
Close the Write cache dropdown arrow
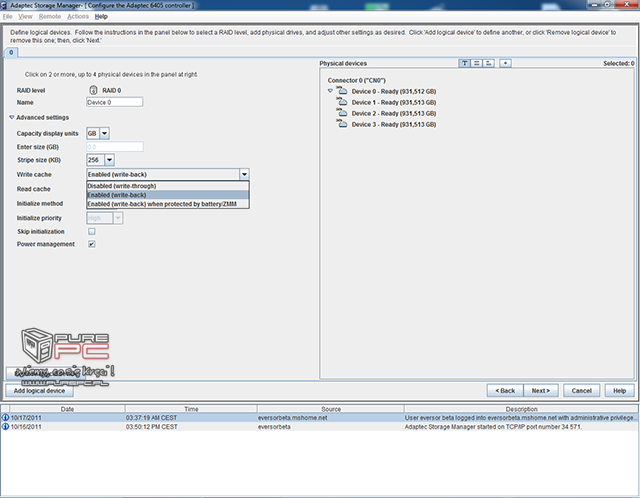click(x=244, y=174)
